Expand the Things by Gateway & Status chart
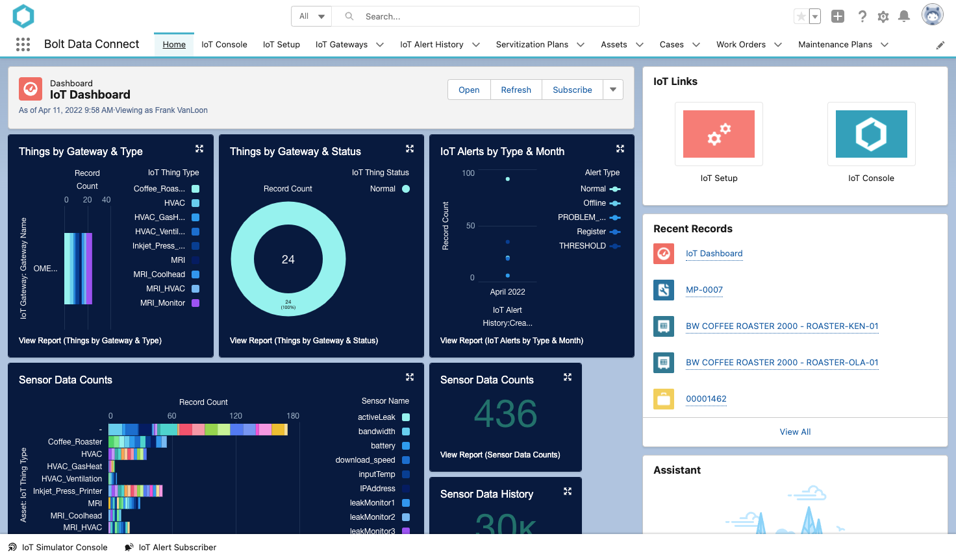Viewport: 956px width, 560px height. [410, 149]
